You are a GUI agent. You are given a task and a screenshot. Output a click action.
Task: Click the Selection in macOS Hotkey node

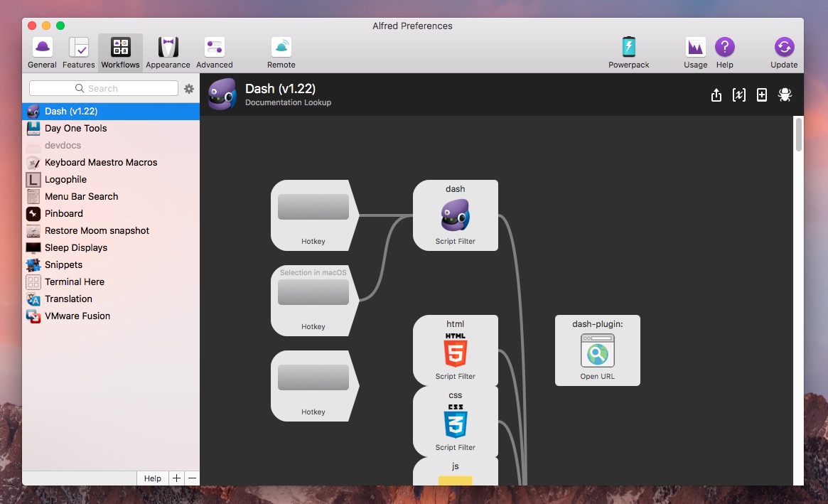click(313, 300)
